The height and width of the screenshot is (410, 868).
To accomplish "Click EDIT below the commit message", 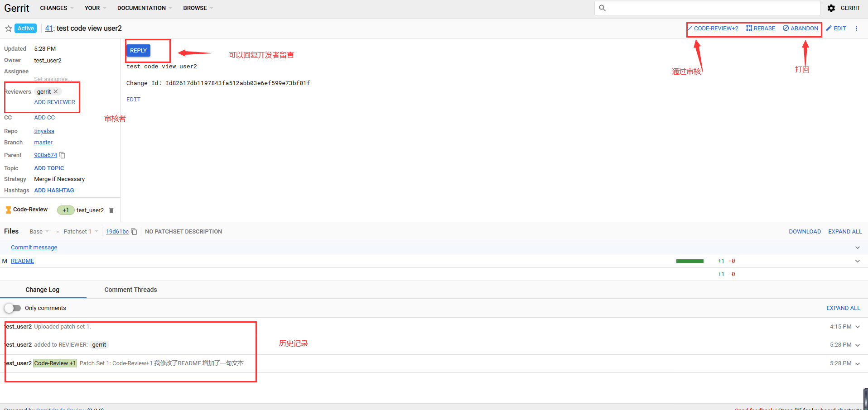I will (134, 100).
